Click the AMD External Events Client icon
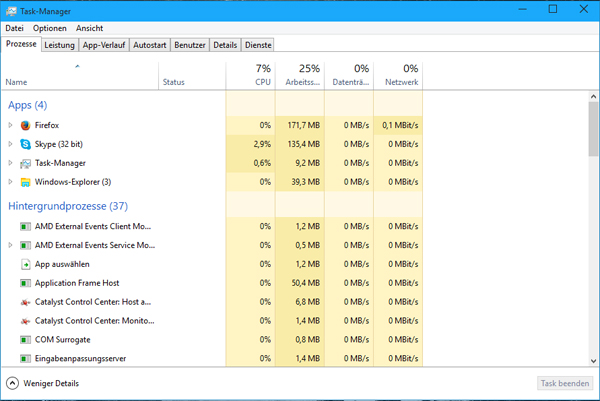600x401 pixels. pyautogui.click(x=25, y=227)
